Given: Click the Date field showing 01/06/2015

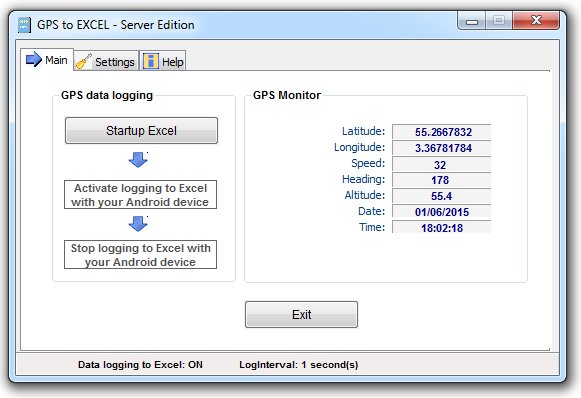Looking at the screenshot, I should (442, 212).
